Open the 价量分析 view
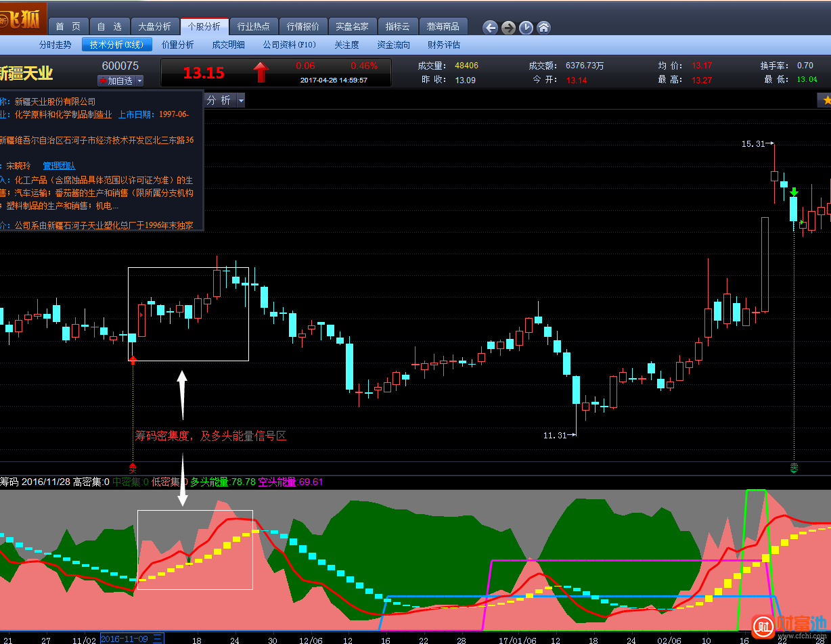831x644 pixels. point(178,45)
